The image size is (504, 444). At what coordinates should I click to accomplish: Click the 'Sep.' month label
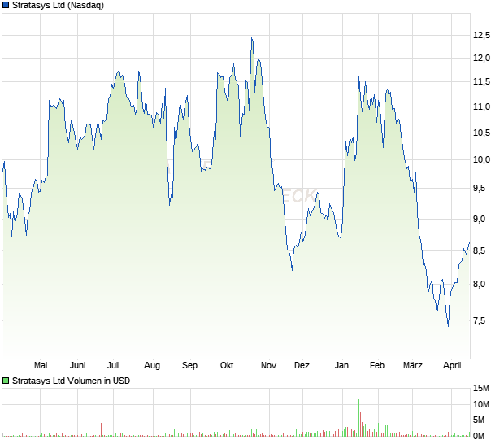[x=190, y=366]
